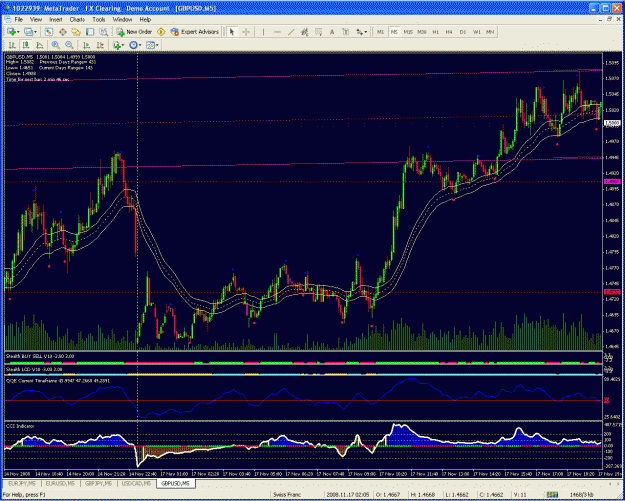Screen dimensions: 625x501
Task: Select the trendline tool
Action: (x=291, y=32)
